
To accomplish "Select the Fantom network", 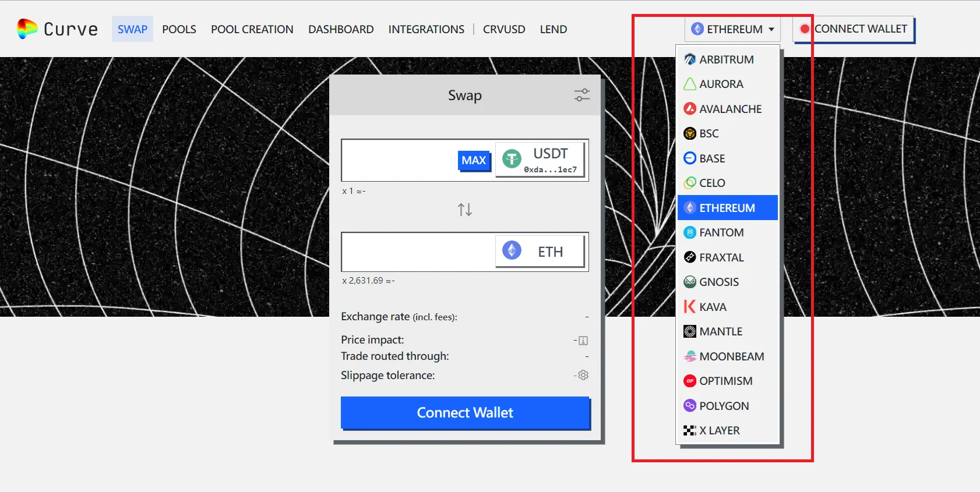I will (x=728, y=232).
